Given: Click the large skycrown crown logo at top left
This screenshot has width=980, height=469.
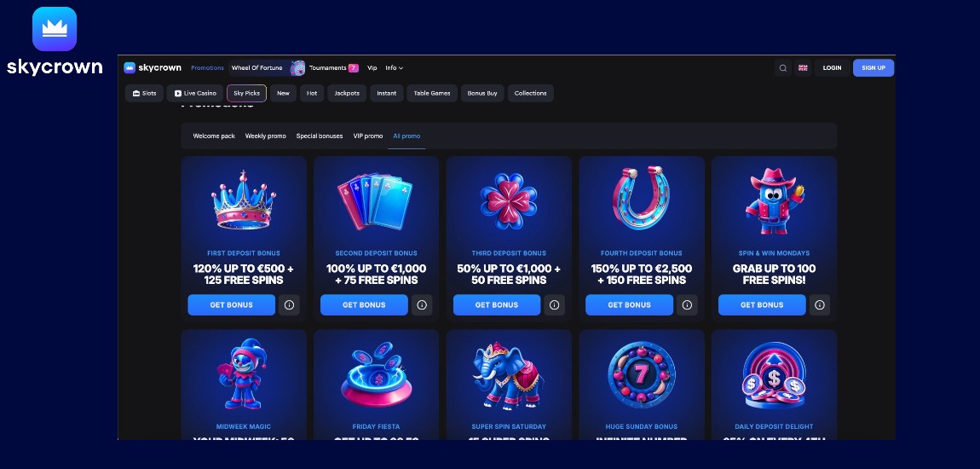Looking at the screenshot, I should (x=55, y=29).
